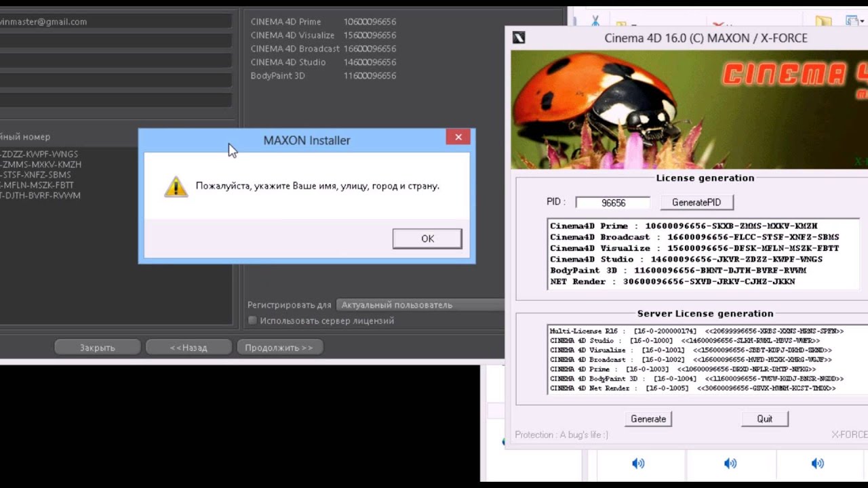Click the serial line ending in KWPF-WNGS in the installer
This screenshot has width=868, height=488.
pos(39,155)
